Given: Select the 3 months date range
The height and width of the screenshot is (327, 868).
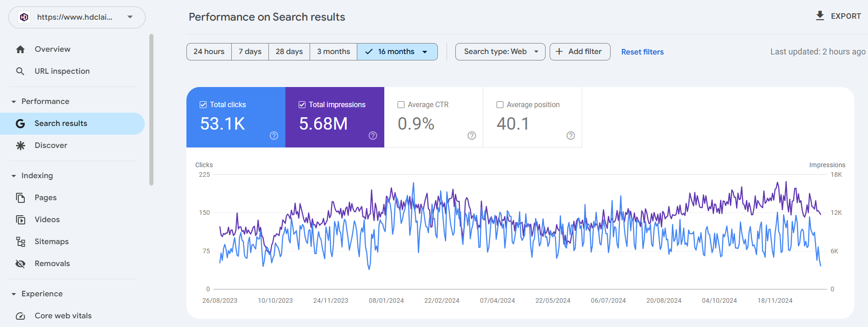Looking at the screenshot, I should pos(333,52).
